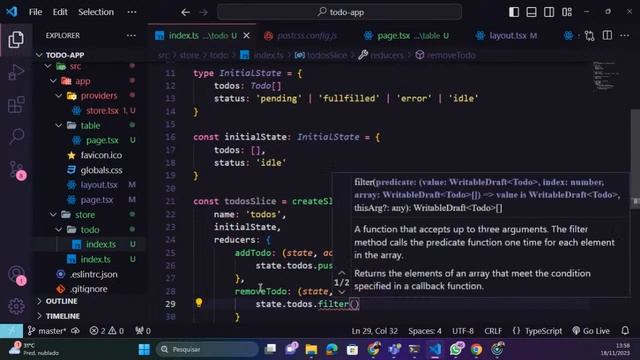Click the master branch in status bar
Screen dimensions: 640x360
47,331
